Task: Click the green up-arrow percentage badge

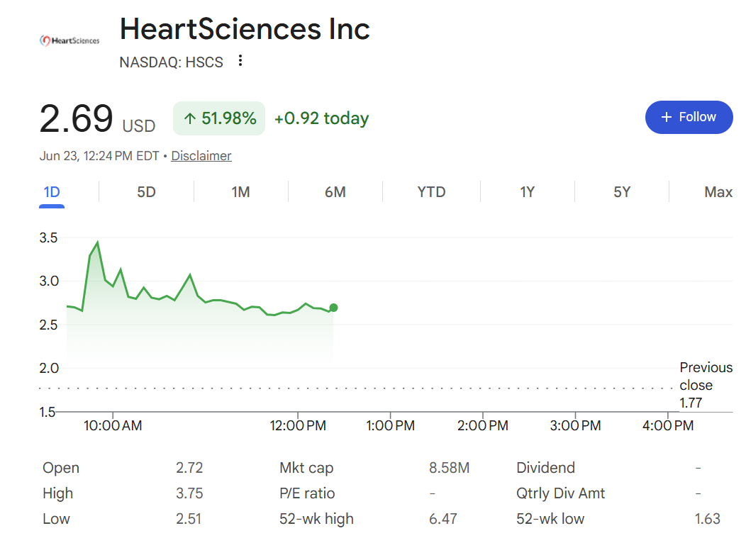Action: click(x=219, y=118)
